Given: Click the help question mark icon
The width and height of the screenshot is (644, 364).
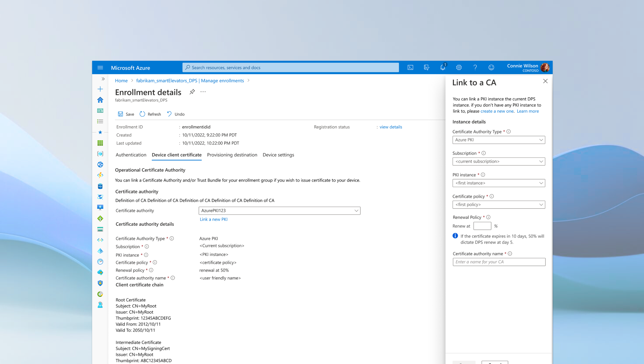Looking at the screenshot, I should tap(475, 67).
